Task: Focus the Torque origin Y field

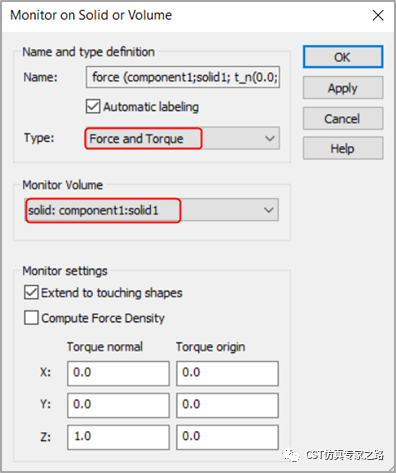Action: tap(227, 405)
